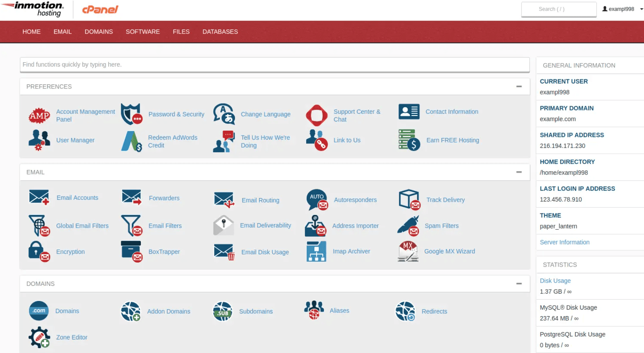Click the Subdomains SUB globe icon
This screenshot has height=353, width=644.
point(223,312)
